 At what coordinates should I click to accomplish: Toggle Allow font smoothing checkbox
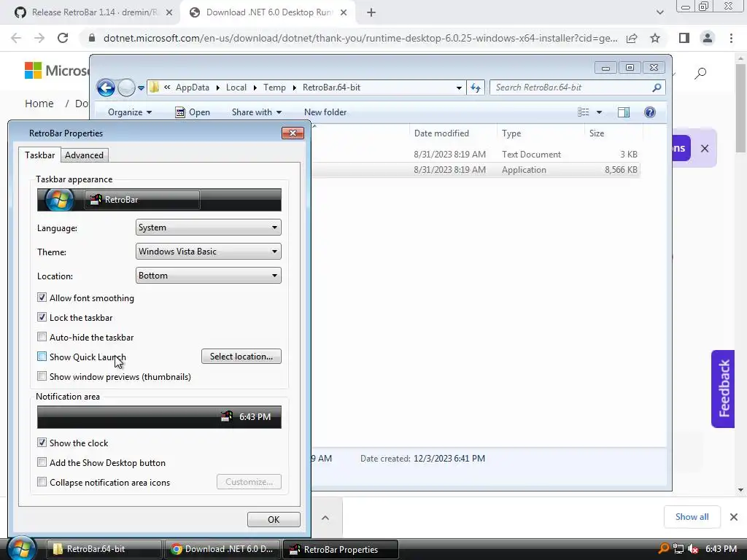pyautogui.click(x=42, y=297)
